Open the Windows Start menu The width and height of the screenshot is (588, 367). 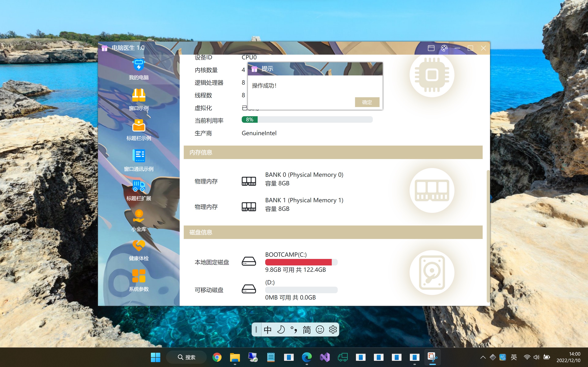(156, 357)
